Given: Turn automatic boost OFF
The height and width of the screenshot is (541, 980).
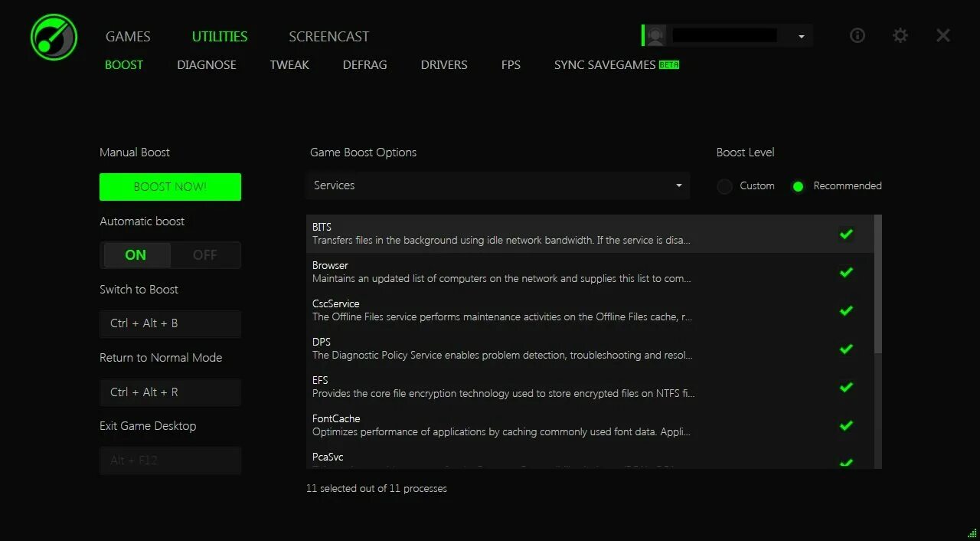Looking at the screenshot, I should (x=204, y=255).
